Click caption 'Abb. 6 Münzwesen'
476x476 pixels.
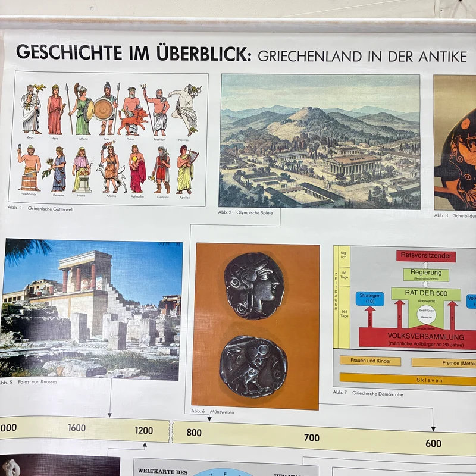coord(212,411)
